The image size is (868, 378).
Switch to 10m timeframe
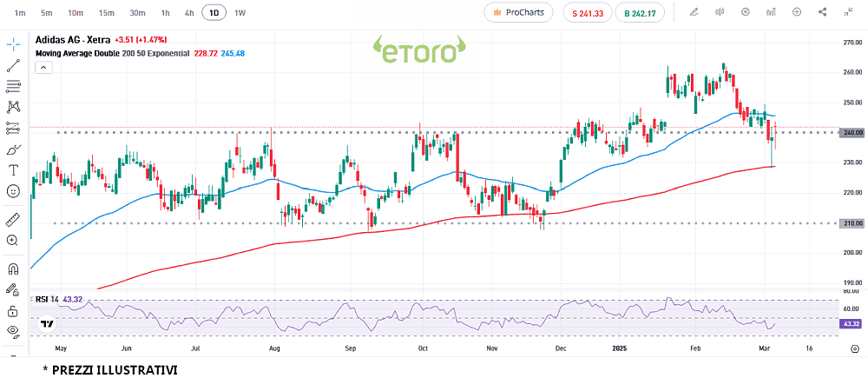(x=76, y=12)
